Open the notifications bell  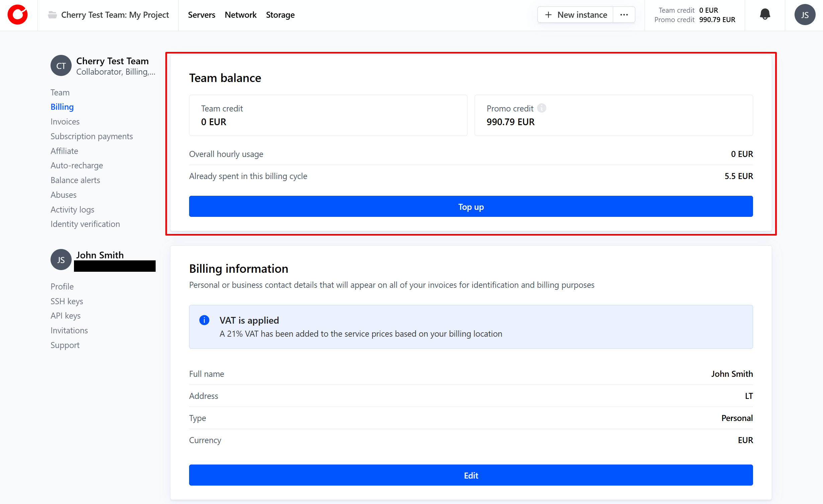pyautogui.click(x=765, y=15)
